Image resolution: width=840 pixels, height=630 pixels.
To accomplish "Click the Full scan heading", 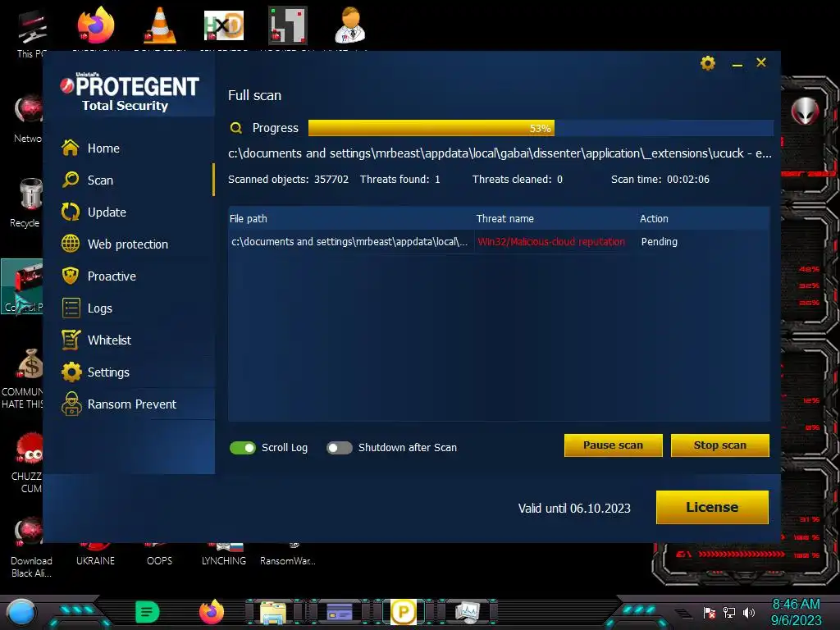I will click(x=254, y=95).
